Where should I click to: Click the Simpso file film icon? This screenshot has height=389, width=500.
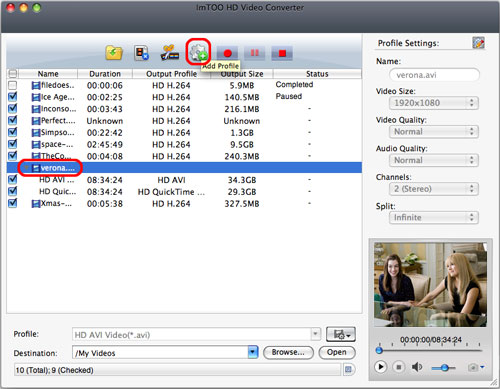click(36, 133)
